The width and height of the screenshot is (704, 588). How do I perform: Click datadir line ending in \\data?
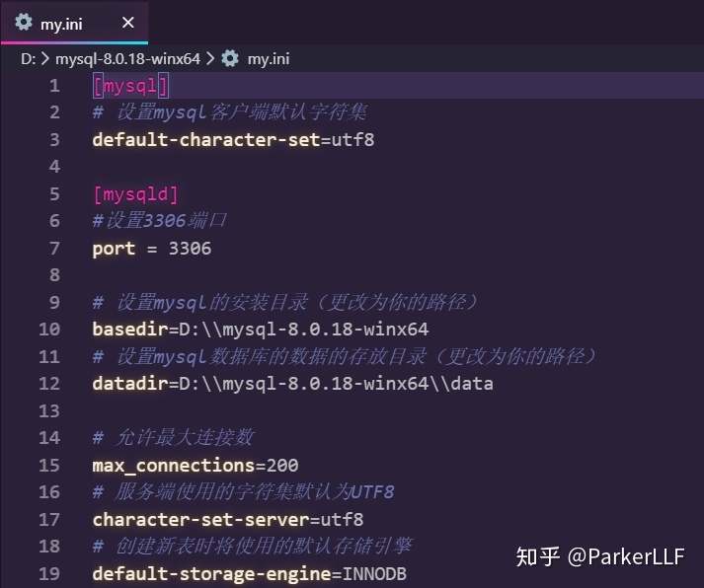292,384
